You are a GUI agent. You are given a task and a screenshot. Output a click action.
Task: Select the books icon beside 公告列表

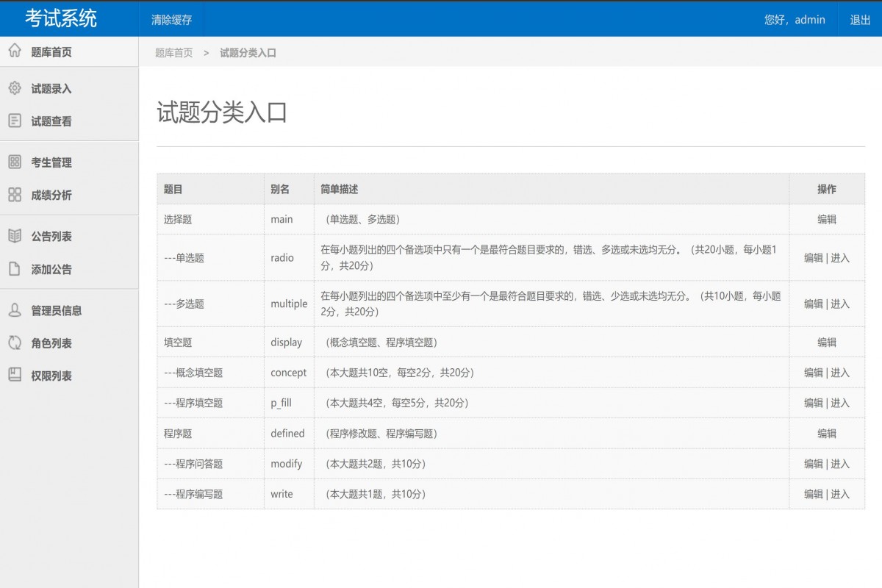13,236
